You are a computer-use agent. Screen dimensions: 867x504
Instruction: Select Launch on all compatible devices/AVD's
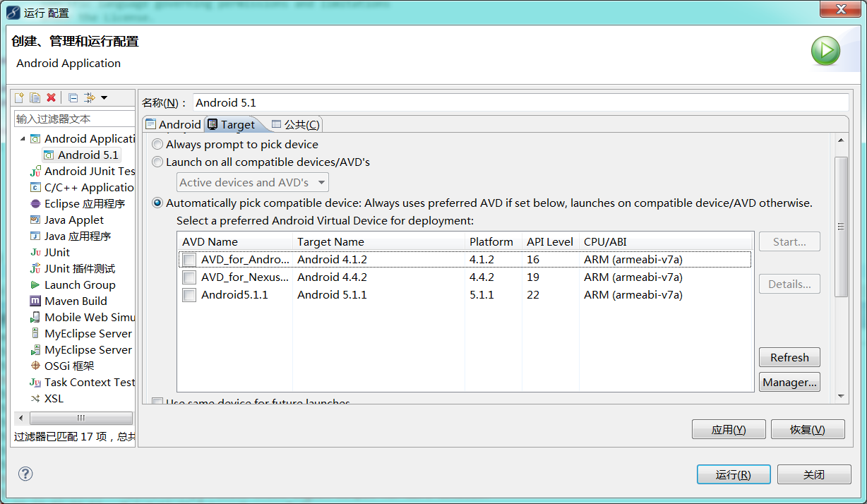[261, 162]
